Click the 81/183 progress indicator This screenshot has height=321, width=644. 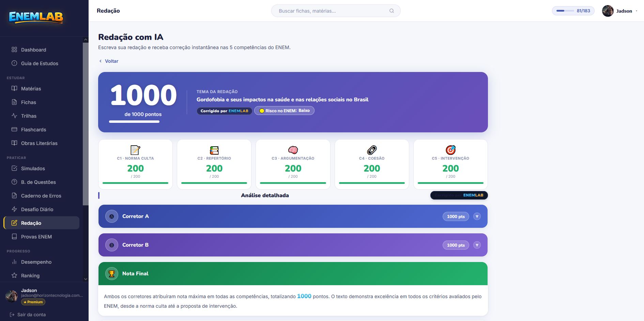click(x=573, y=11)
